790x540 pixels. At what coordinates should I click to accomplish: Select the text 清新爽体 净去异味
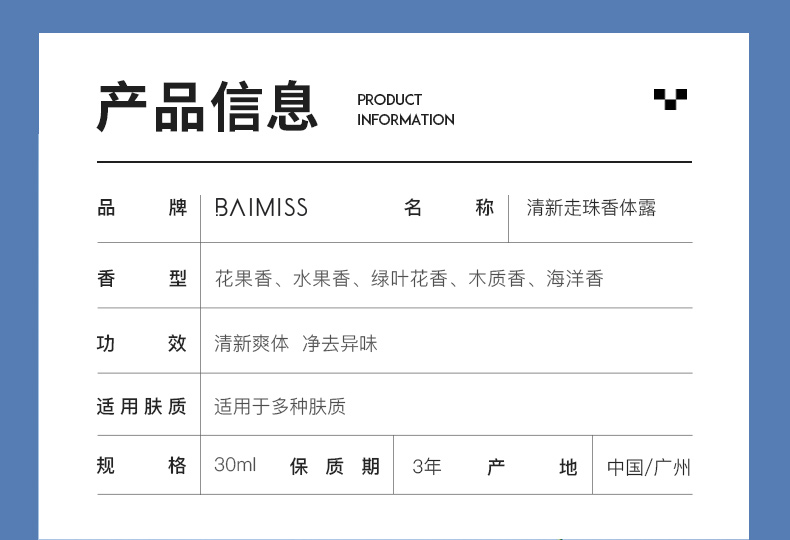pos(296,343)
